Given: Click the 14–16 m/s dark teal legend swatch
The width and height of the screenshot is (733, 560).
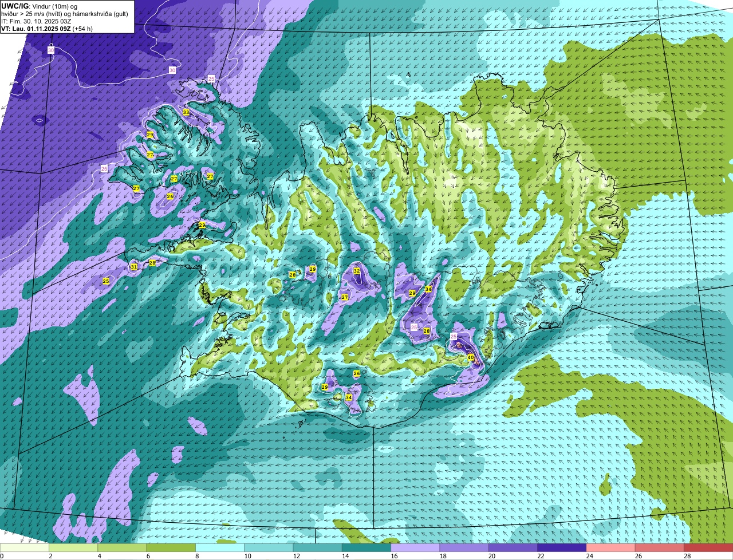Looking at the screenshot, I should click(366, 548).
